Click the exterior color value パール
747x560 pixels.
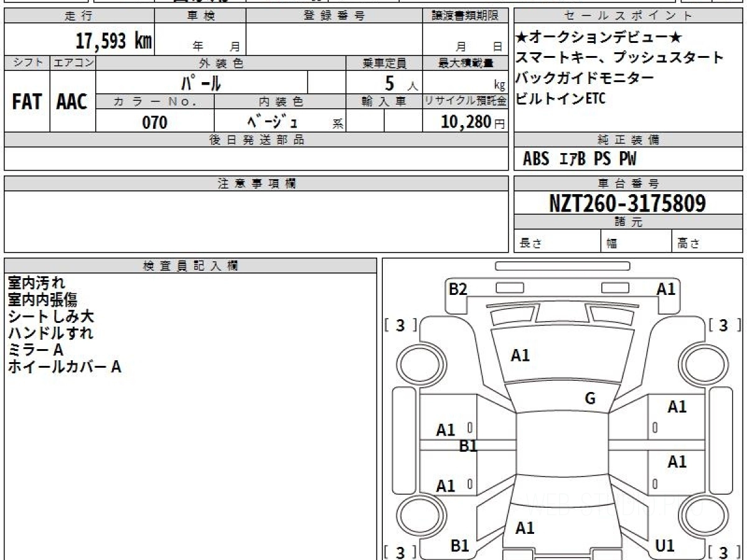point(202,82)
